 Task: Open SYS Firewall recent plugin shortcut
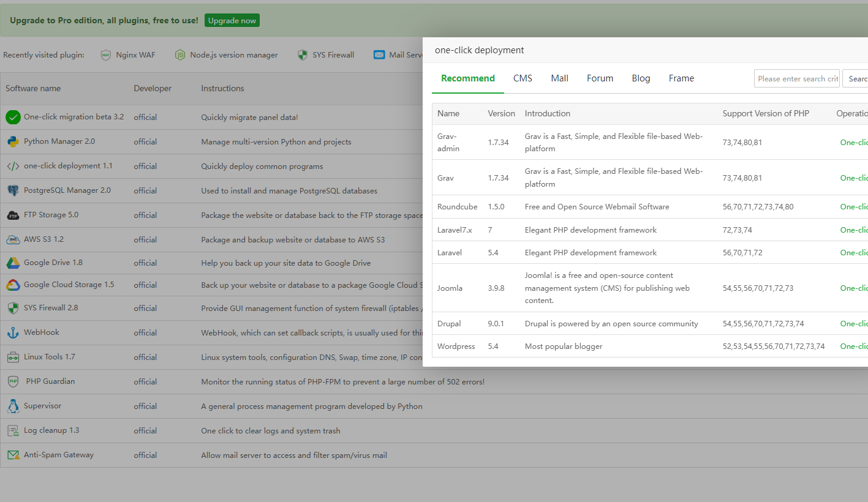pyautogui.click(x=326, y=55)
